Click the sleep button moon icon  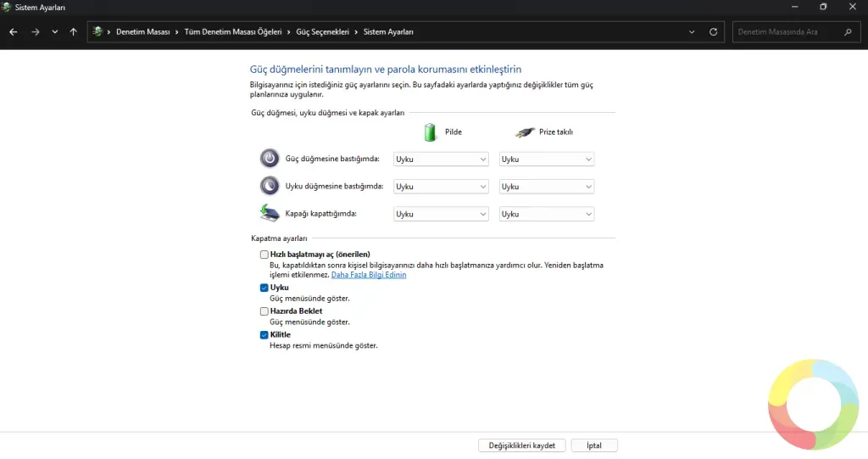tap(270, 186)
